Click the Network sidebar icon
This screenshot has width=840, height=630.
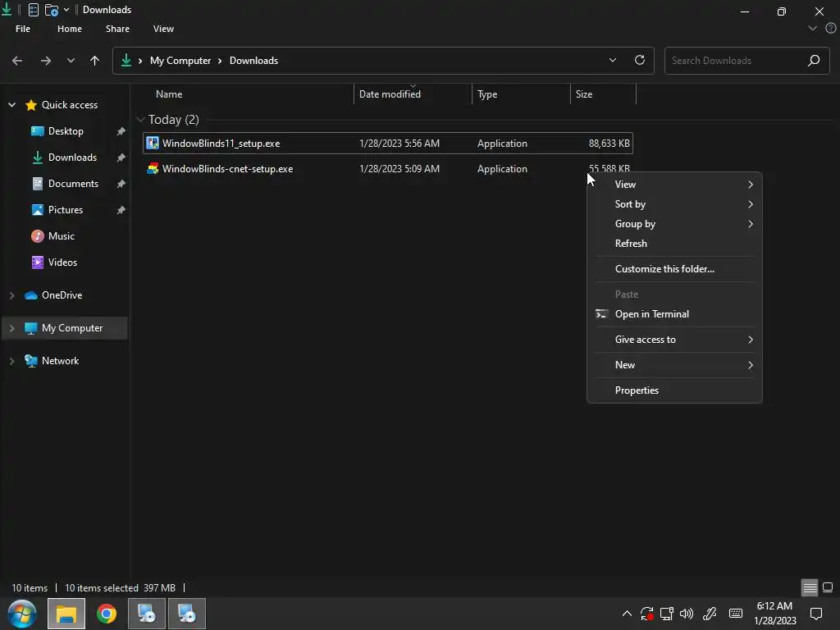coord(31,361)
